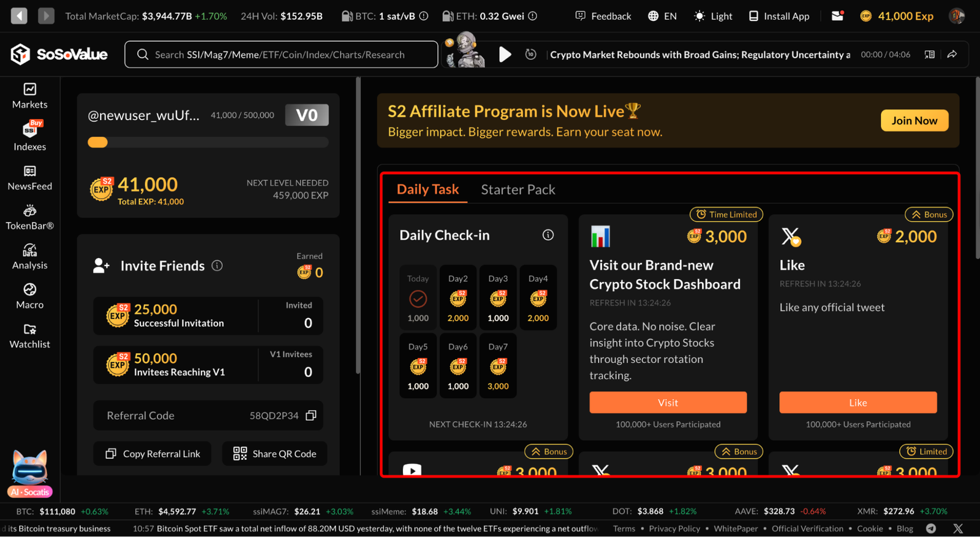Click the Daily Check-in info icon
The image size is (980, 537).
point(548,235)
